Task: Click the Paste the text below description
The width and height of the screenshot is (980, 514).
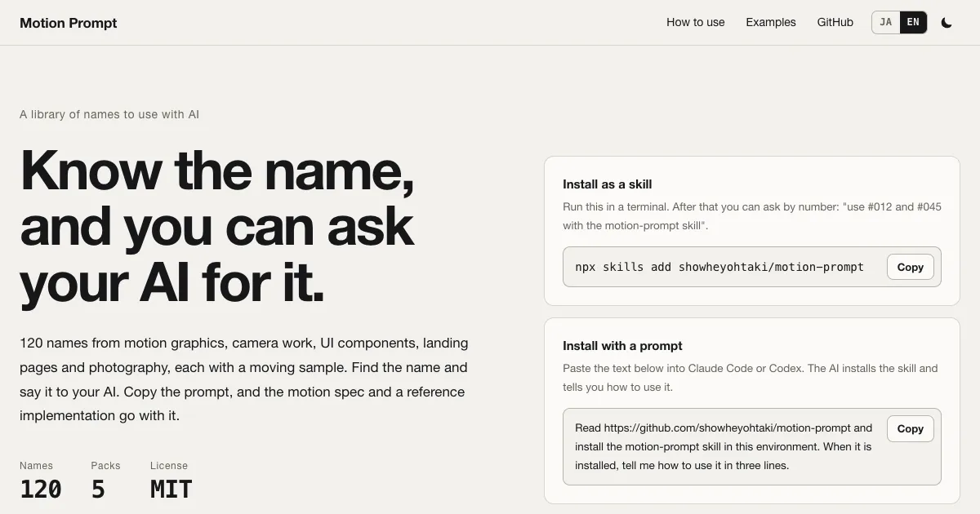Action: click(x=751, y=378)
